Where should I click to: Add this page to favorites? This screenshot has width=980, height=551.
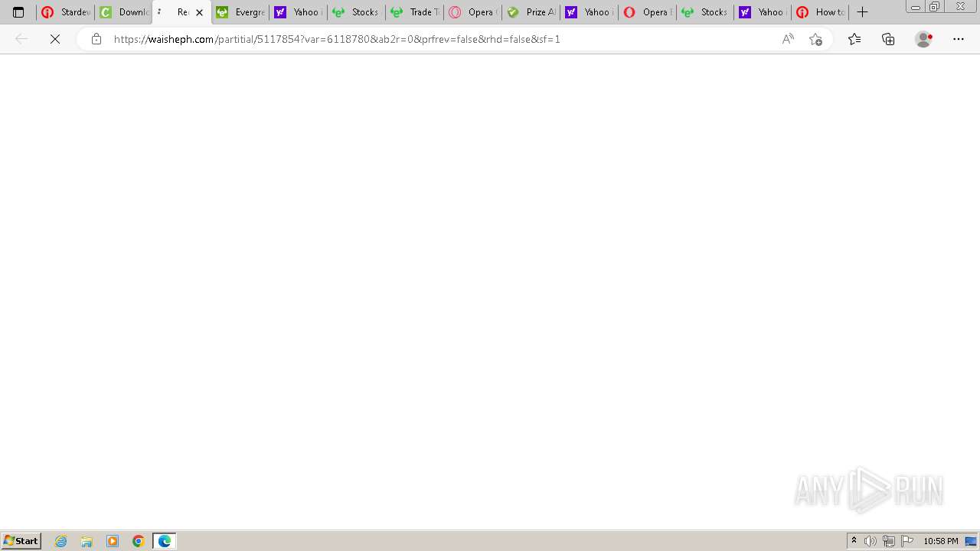[815, 39]
